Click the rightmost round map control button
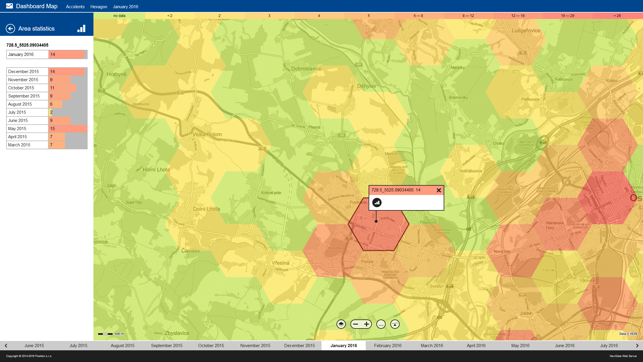 point(395,324)
